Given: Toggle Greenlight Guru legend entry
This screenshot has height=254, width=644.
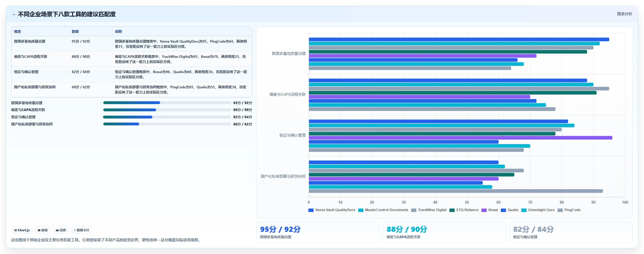Looking at the screenshot, I should pyautogui.click(x=538, y=210).
